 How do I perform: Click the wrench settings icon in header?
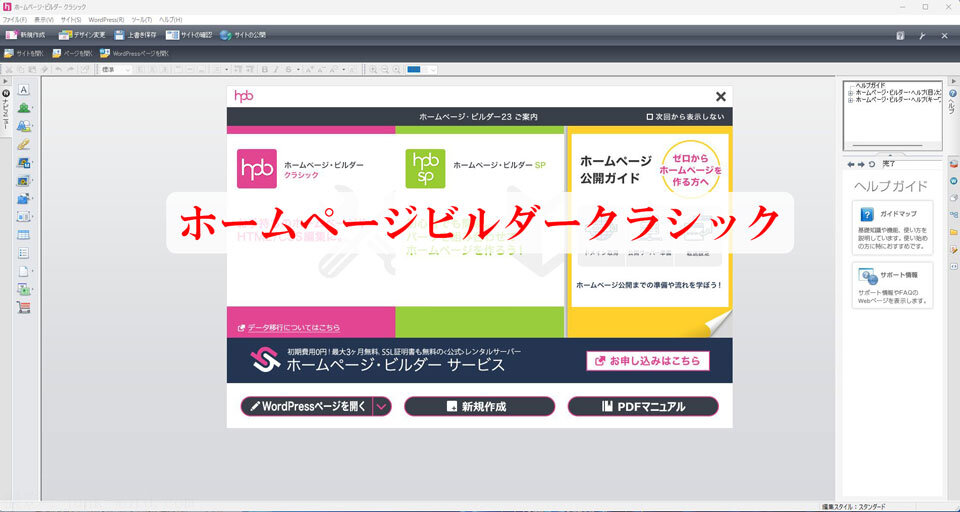click(x=922, y=36)
